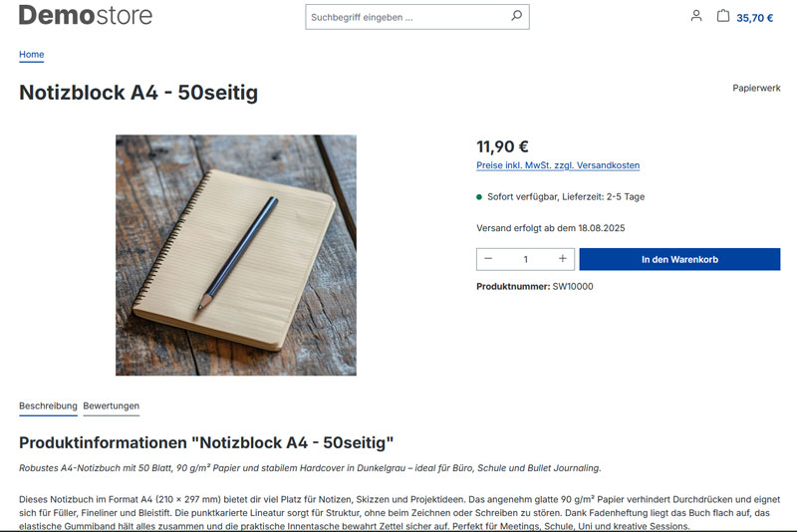Select the Beschreibung tab
Viewport: 797px width, 532px height.
pos(48,406)
